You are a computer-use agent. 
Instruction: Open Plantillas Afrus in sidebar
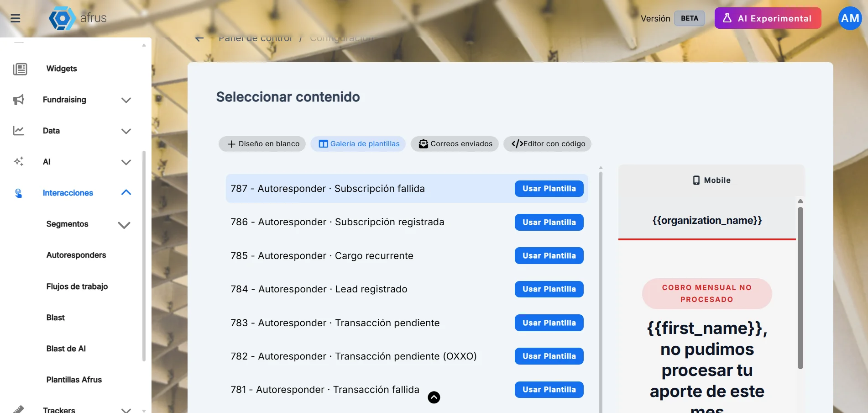click(74, 380)
